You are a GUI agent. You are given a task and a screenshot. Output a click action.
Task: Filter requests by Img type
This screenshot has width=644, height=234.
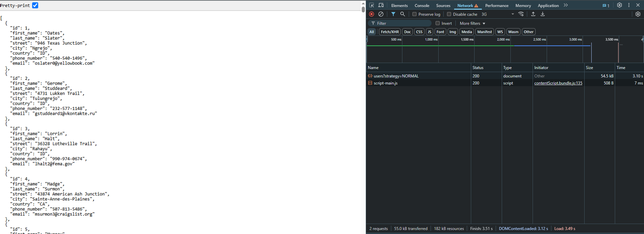tap(453, 32)
